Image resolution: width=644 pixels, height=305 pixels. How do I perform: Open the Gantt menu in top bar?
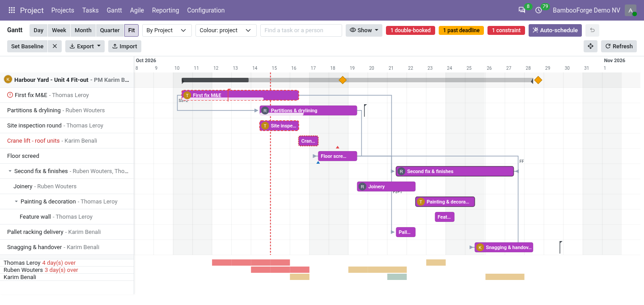(114, 10)
